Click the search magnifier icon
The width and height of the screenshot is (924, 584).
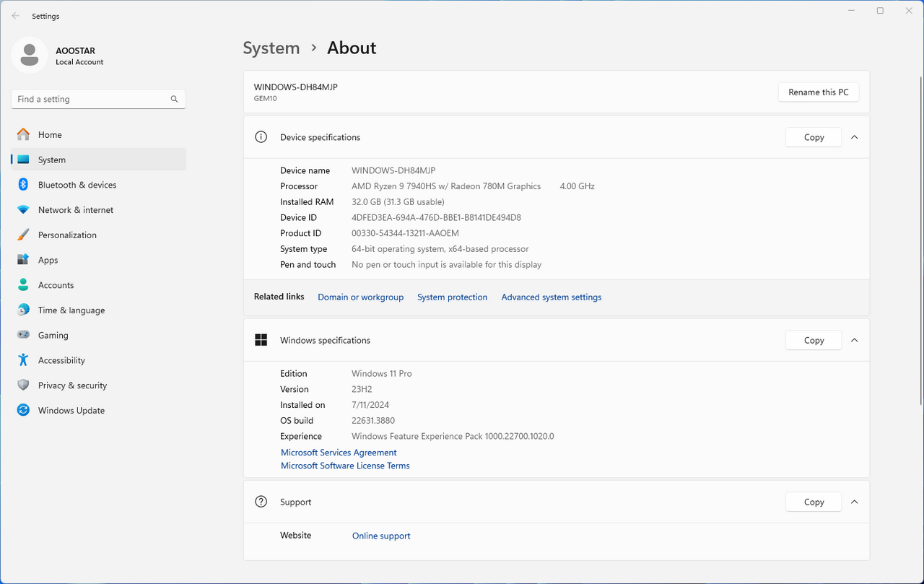[x=174, y=99]
